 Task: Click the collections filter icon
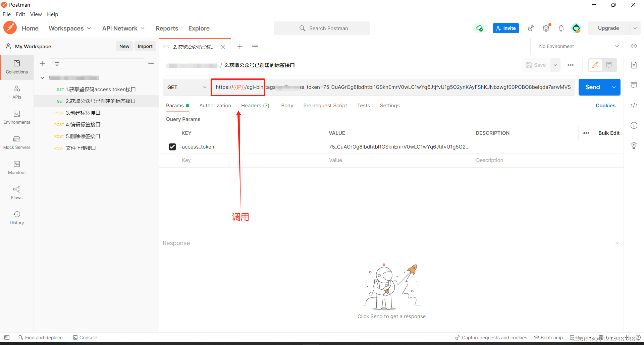coord(57,63)
